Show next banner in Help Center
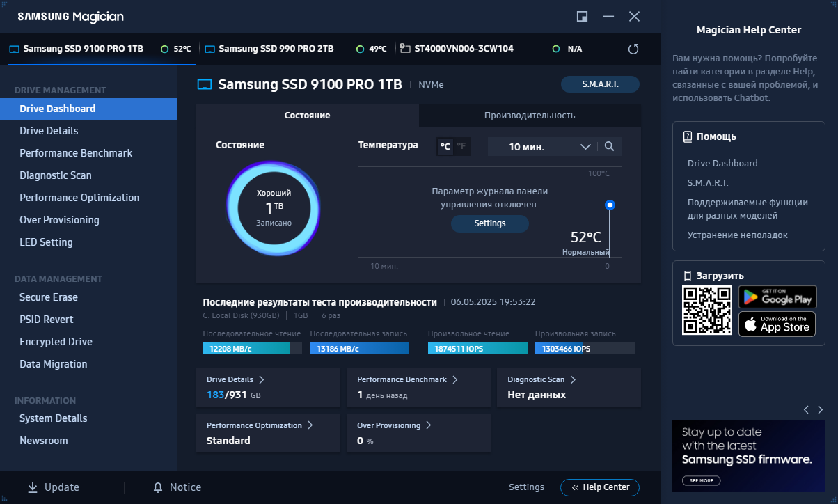838x504 pixels. click(821, 409)
